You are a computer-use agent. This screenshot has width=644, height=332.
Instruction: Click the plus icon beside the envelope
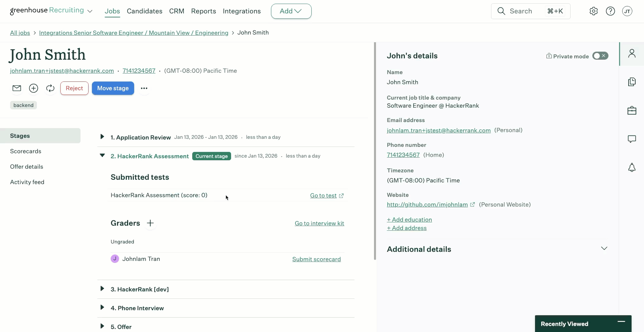[34, 88]
